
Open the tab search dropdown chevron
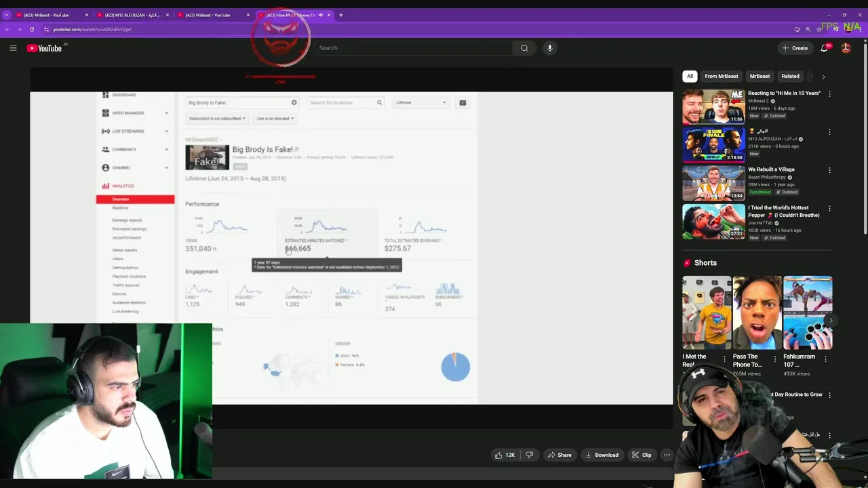[7, 15]
